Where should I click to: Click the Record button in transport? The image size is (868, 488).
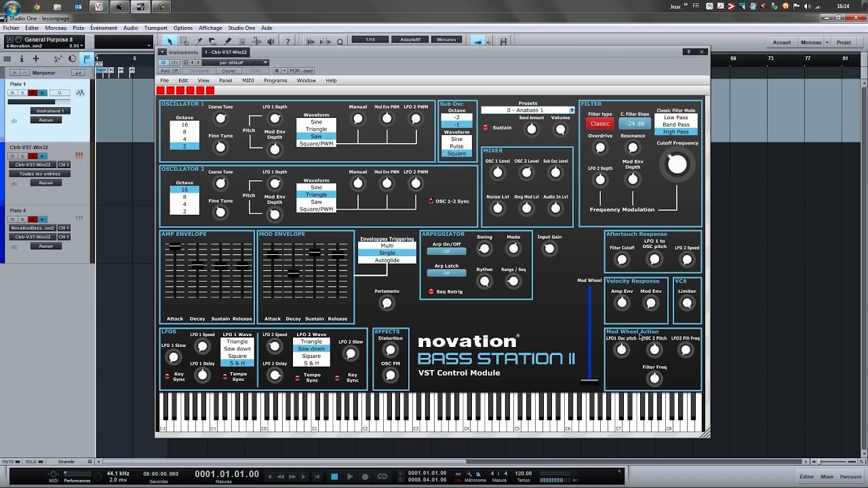[x=365, y=476]
